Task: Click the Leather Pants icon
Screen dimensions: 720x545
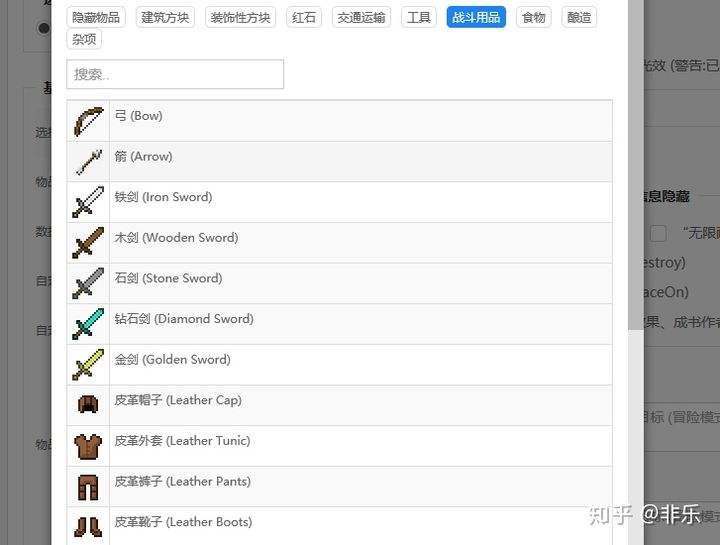Action: [x=88, y=487]
